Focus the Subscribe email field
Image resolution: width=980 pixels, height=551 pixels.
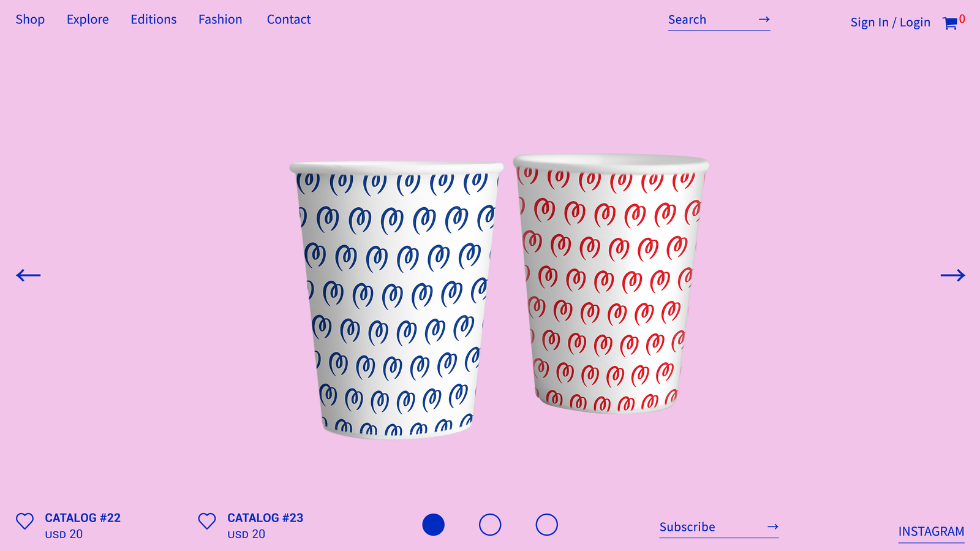710,526
